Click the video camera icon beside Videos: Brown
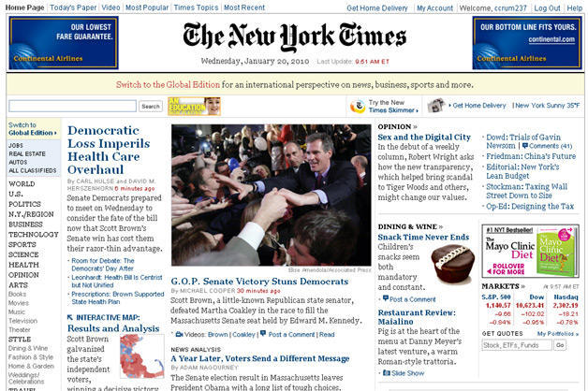The width and height of the screenshot is (588, 391). (x=179, y=334)
